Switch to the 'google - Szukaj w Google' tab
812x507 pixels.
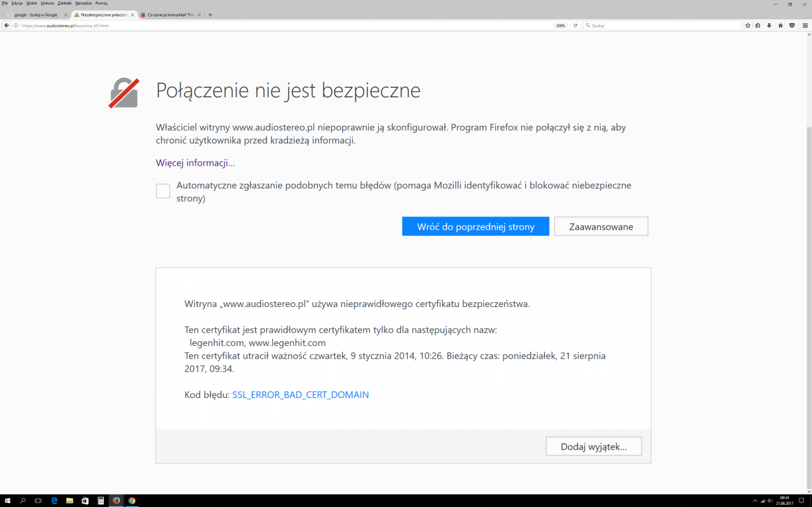pos(36,15)
